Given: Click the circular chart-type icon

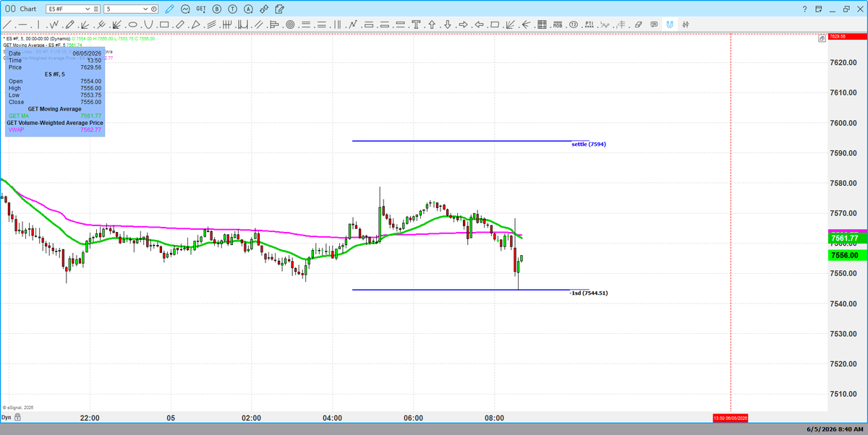Looking at the screenshot, I should coord(185,9).
